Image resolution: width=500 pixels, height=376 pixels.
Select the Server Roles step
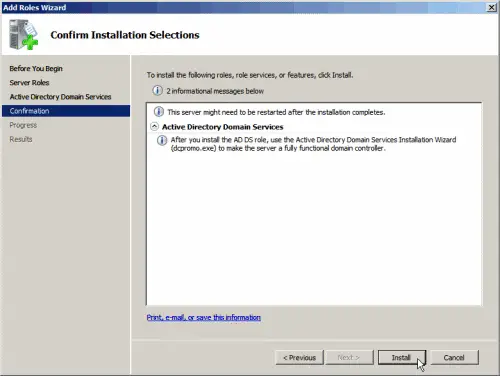(x=29, y=82)
